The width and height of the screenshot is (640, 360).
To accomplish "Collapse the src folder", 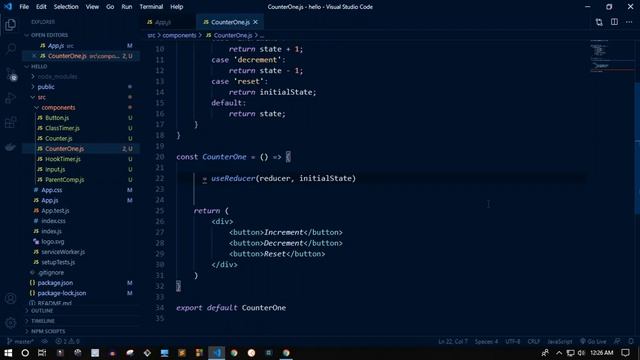I will tap(41, 97).
